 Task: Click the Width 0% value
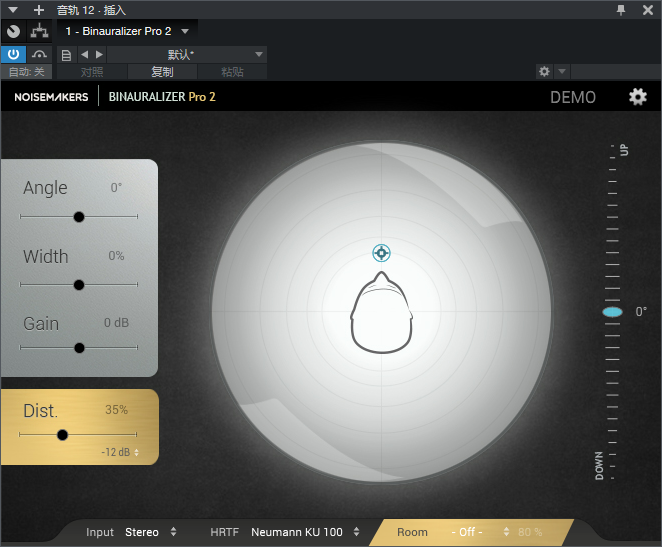[116, 256]
